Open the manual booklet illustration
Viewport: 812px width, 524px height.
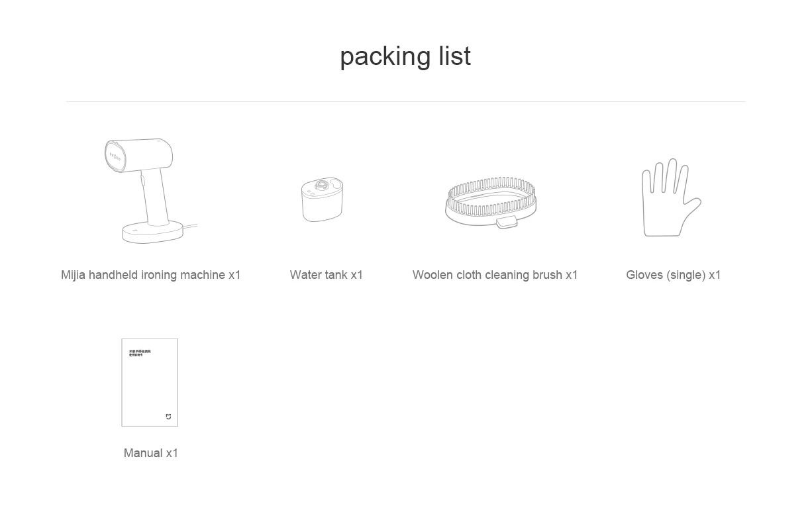click(x=150, y=382)
